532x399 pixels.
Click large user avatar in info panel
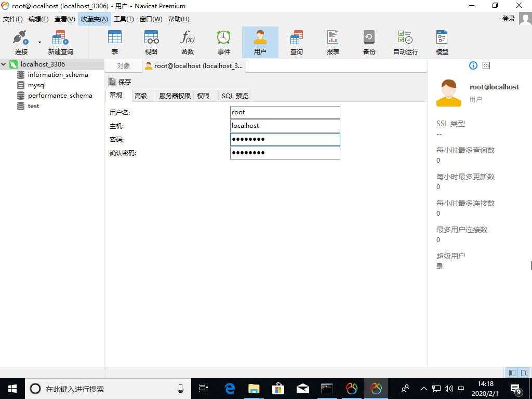tap(448, 92)
